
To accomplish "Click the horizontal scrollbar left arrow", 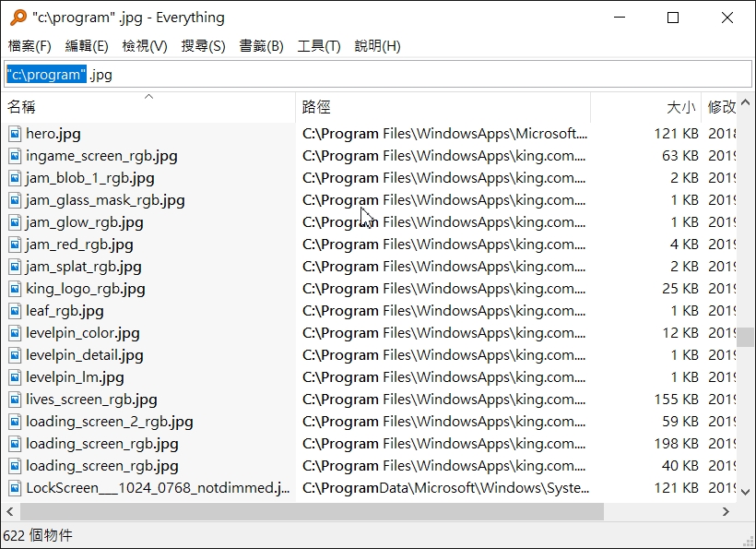I will [x=10, y=512].
